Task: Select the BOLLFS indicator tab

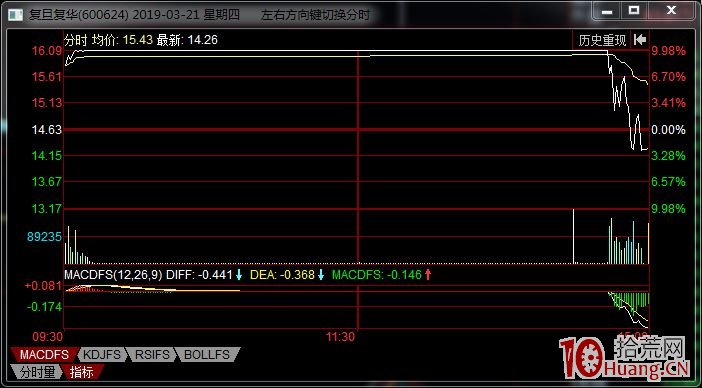Action: (x=207, y=355)
